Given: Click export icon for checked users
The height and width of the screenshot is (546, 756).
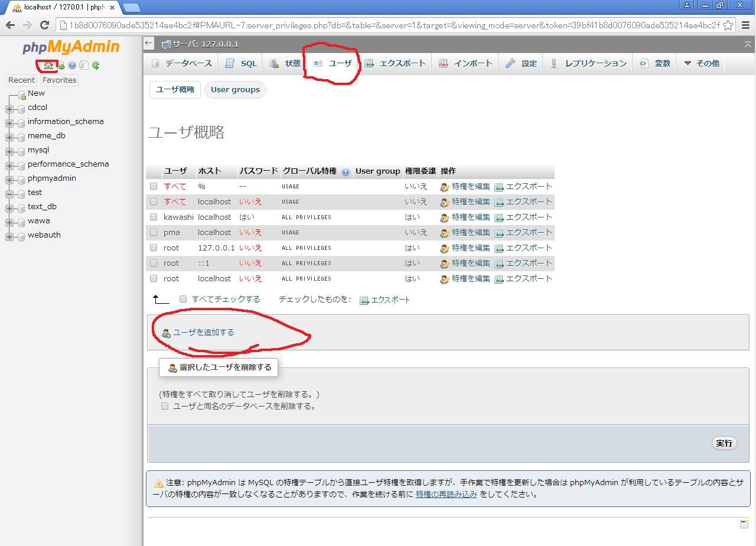Looking at the screenshot, I should click(364, 301).
